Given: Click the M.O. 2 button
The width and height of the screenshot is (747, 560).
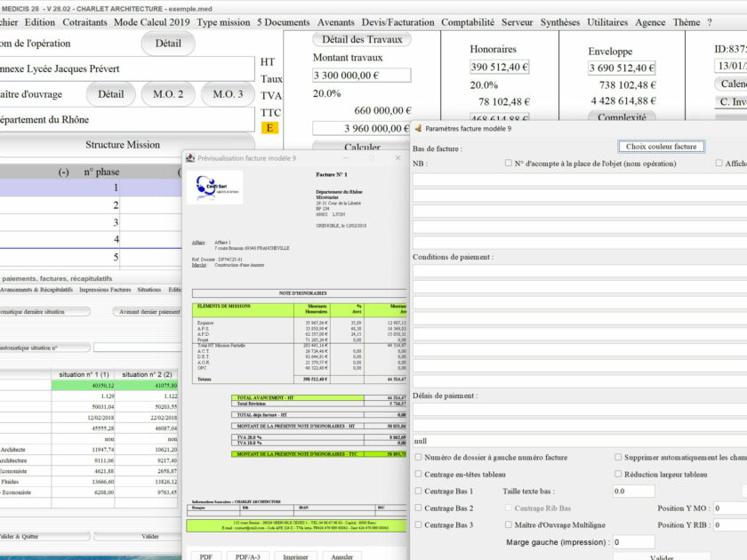Looking at the screenshot, I should 168,94.
